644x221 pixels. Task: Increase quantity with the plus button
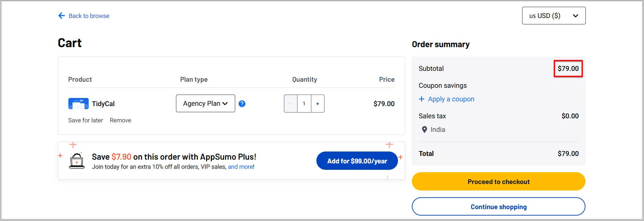point(317,104)
